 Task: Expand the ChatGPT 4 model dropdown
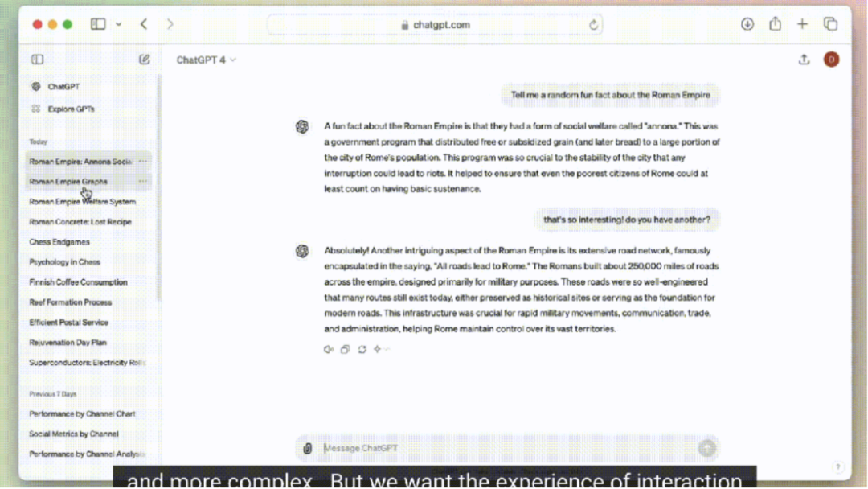pyautogui.click(x=206, y=60)
